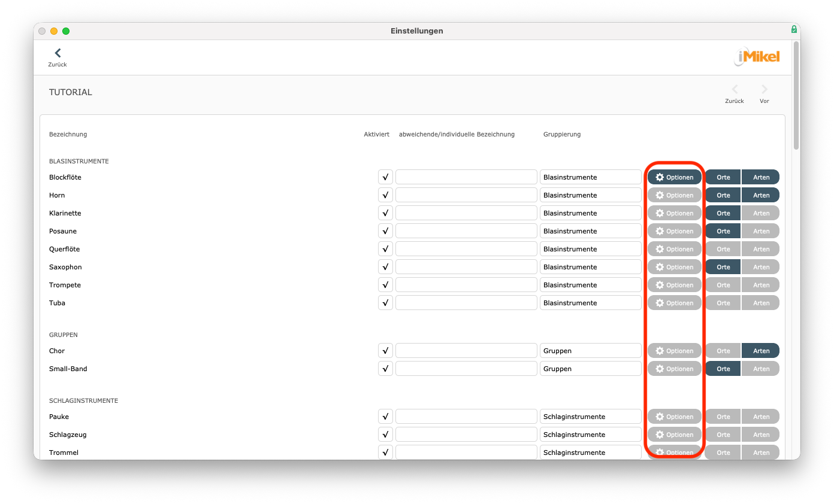The height and width of the screenshot is (504, 834).
Task: Go to next page with Vor chevron
Action: 764,90
